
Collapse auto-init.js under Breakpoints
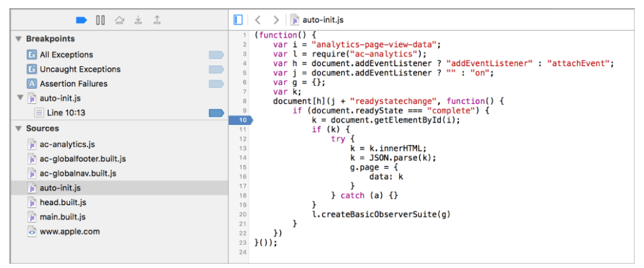point(20,98)
